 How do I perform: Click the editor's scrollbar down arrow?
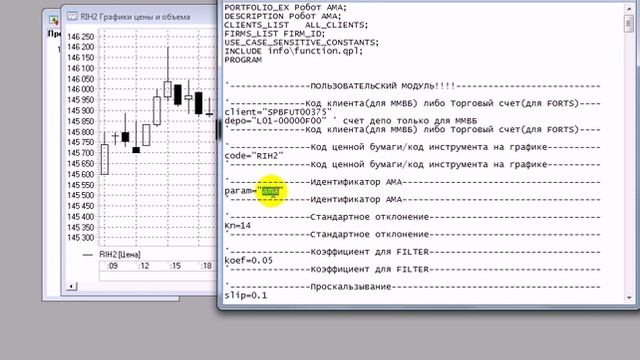629,298
